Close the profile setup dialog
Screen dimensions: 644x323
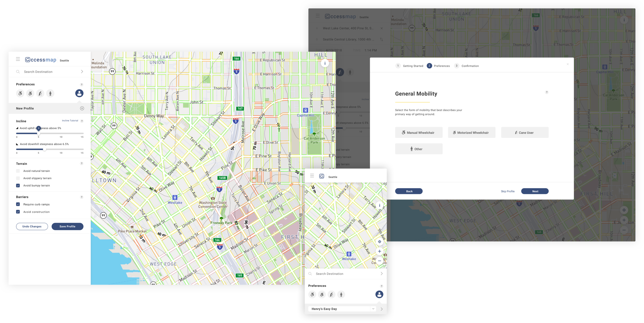click(568, 64)
